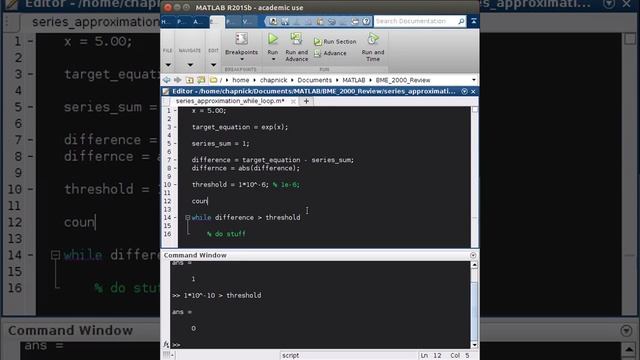
Task: Go back using the blue left arrow
Action: (x=167, y=80)
